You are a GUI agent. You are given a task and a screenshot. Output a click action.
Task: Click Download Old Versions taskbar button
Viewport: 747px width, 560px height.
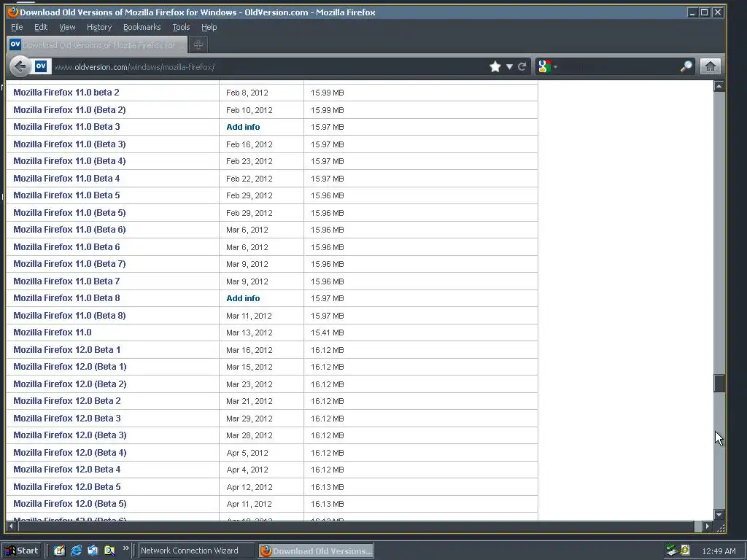coord(316,551)
